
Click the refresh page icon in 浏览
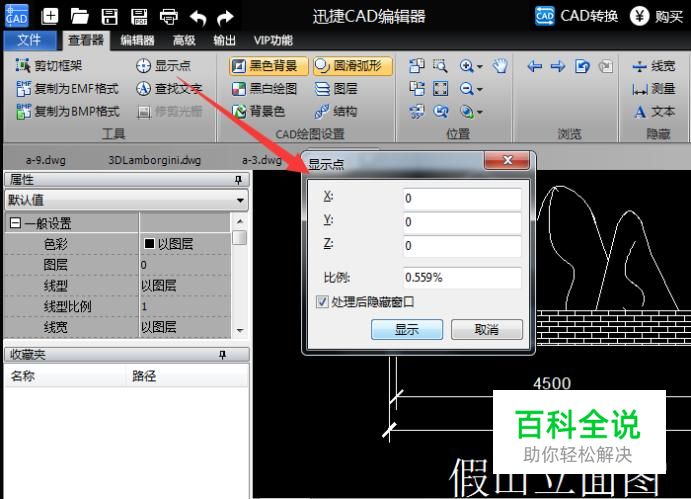[582, 66]
